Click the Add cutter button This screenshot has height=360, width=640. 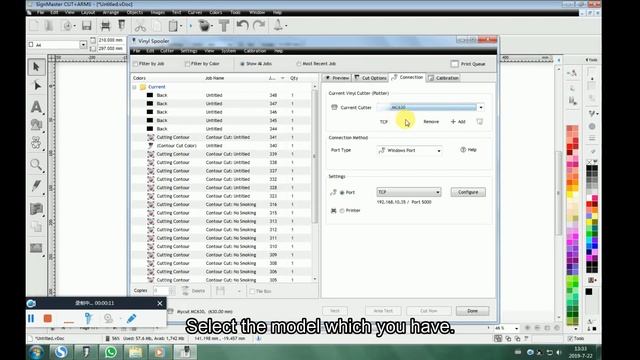click(458, 122)
